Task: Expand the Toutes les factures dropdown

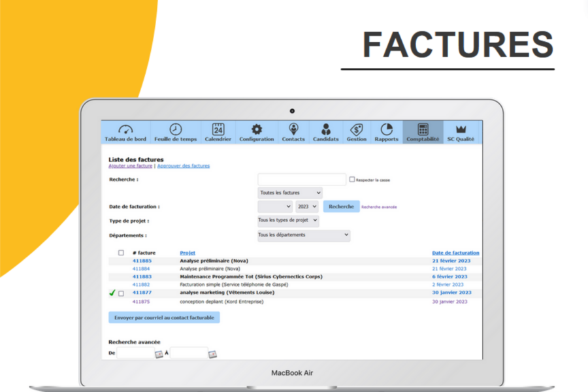Action: click(x=289, y=193)
